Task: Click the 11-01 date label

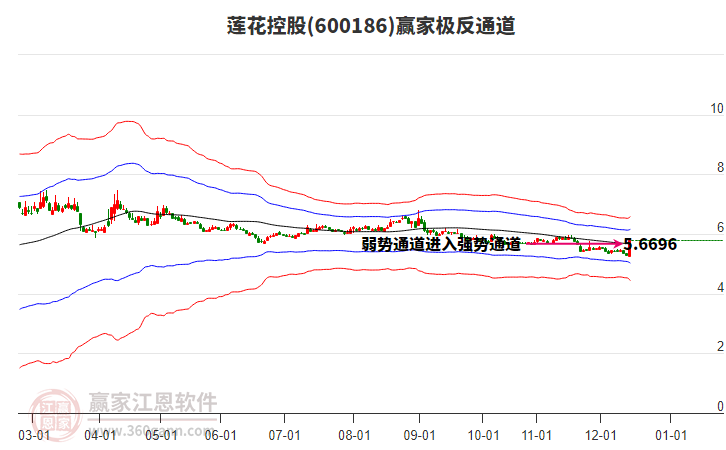Action: point(537,435)
